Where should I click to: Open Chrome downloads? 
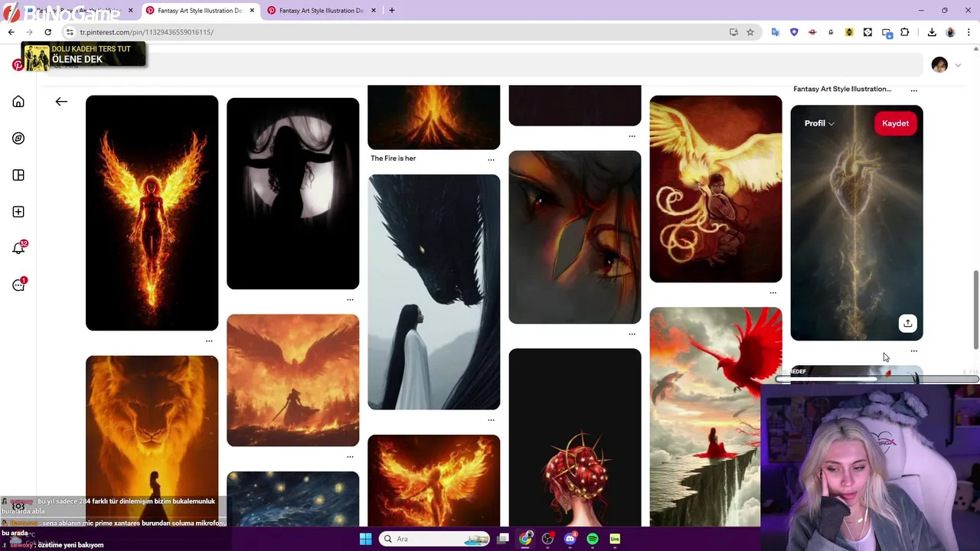point(932,32)
